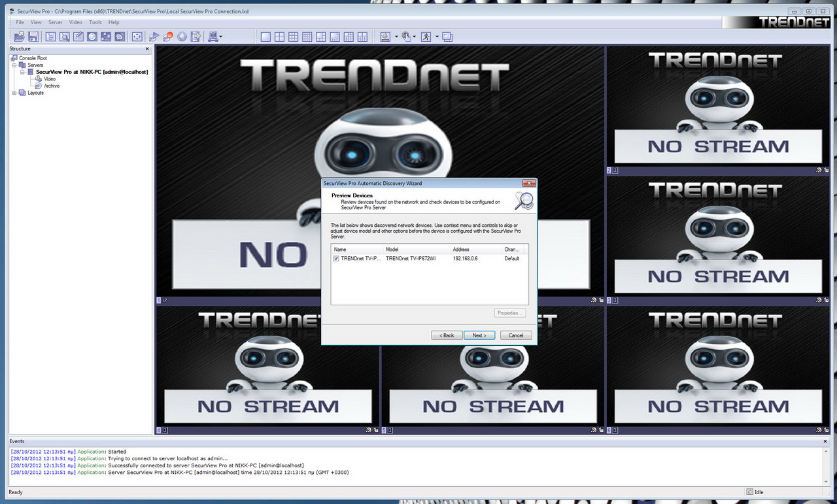Click the computer workstation toolbar icon
This screenshot has width=837, height=504.
click(x=213, y=37)
